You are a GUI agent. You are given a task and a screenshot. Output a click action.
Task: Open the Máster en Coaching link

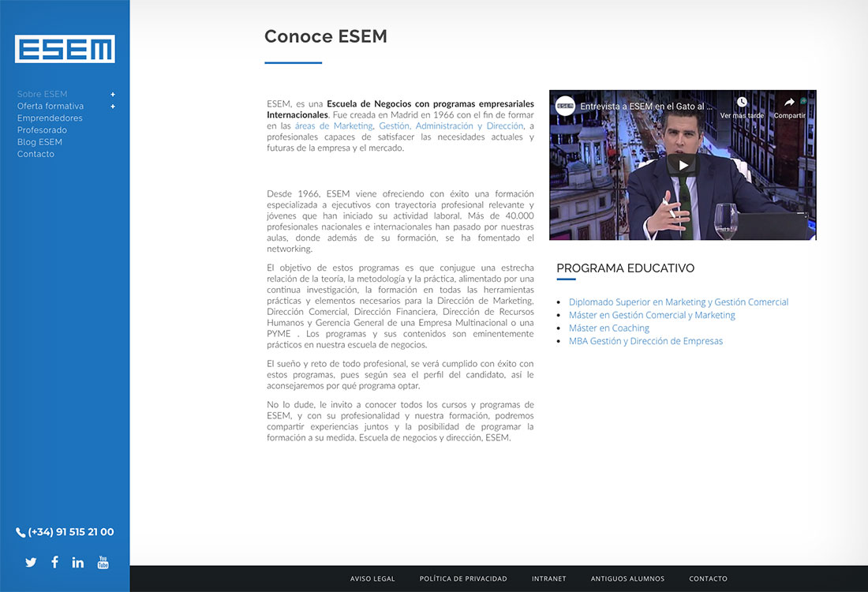tap(608, 328)
